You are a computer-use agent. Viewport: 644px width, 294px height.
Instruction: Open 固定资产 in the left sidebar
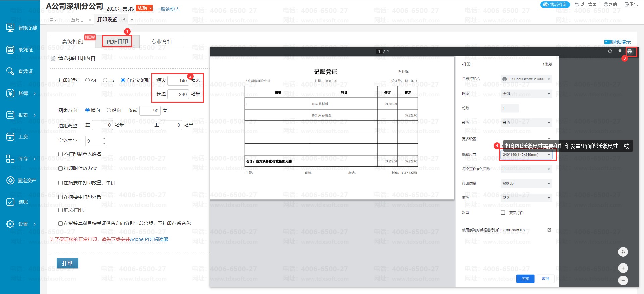22,180
